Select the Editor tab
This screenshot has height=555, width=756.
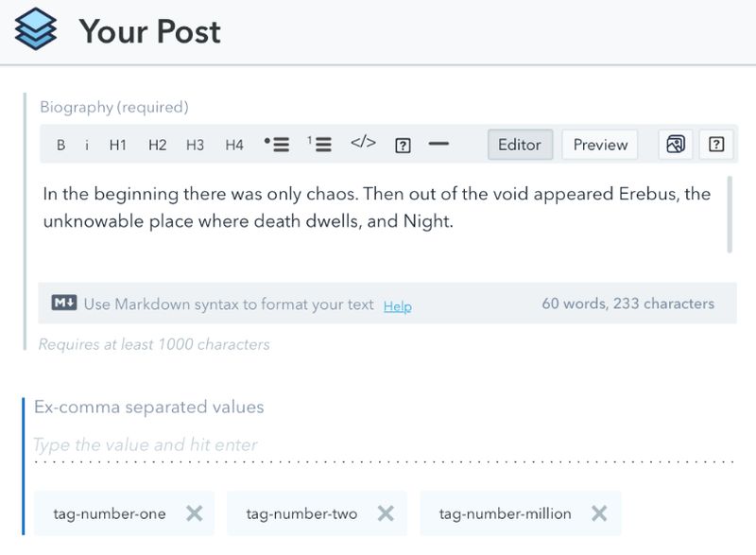(518, 145)
